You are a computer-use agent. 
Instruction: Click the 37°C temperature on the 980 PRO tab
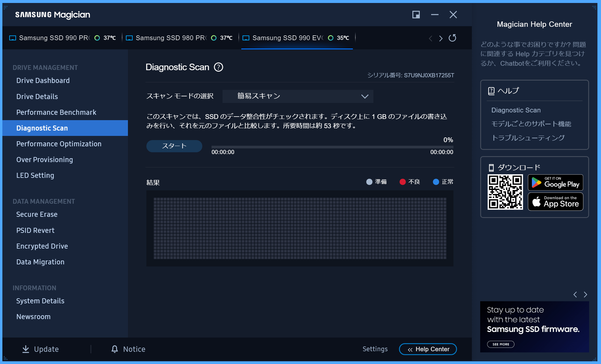[x=226, y=38]
